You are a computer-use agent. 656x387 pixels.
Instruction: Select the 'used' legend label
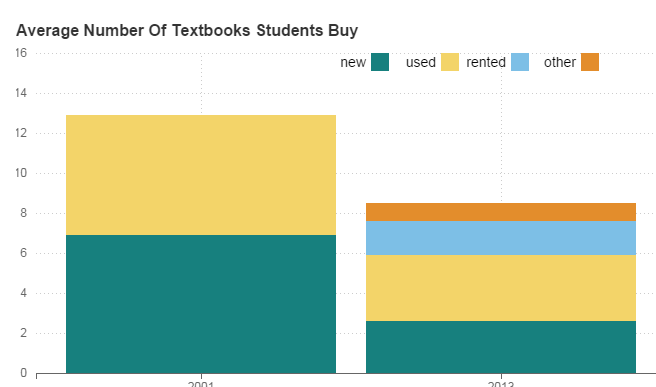pos(421,62)
